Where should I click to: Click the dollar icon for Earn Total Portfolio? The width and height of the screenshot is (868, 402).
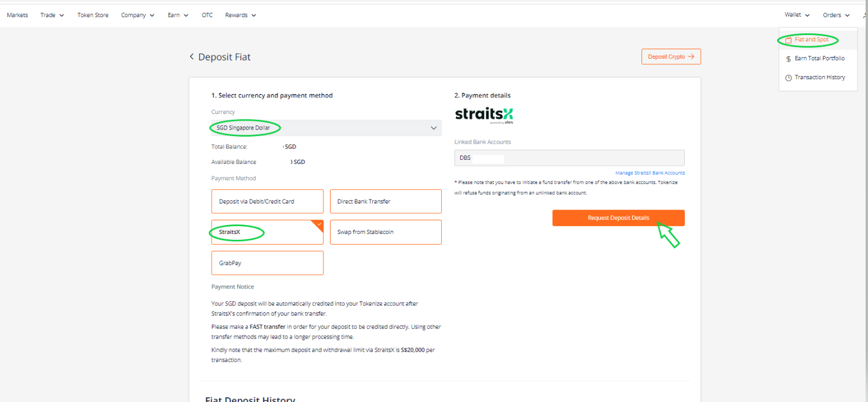tap(788, 59)
